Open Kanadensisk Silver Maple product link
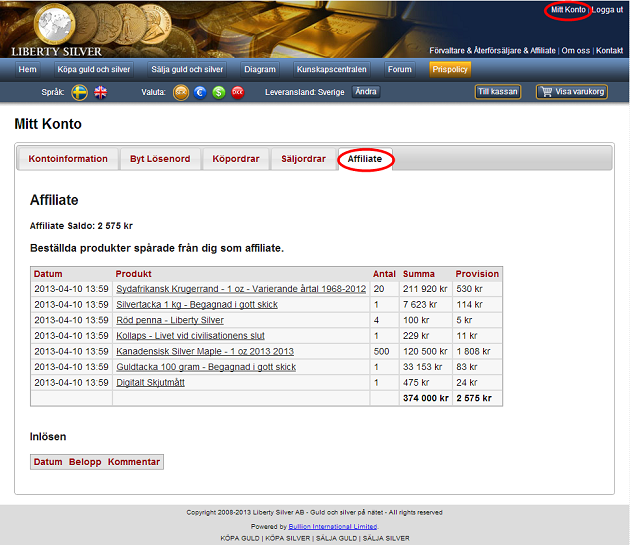This screenshot has height=545, width=630. point(205,351)
